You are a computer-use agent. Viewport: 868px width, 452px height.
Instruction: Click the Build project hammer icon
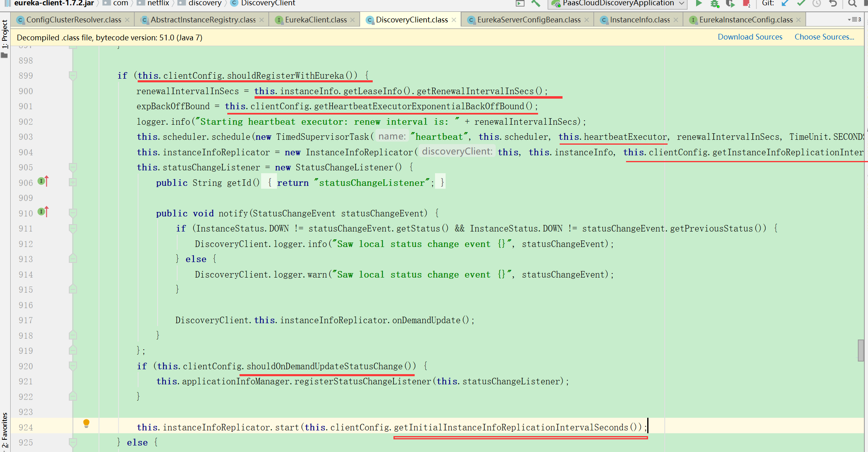pyautogui.click(x=536, y=3)
